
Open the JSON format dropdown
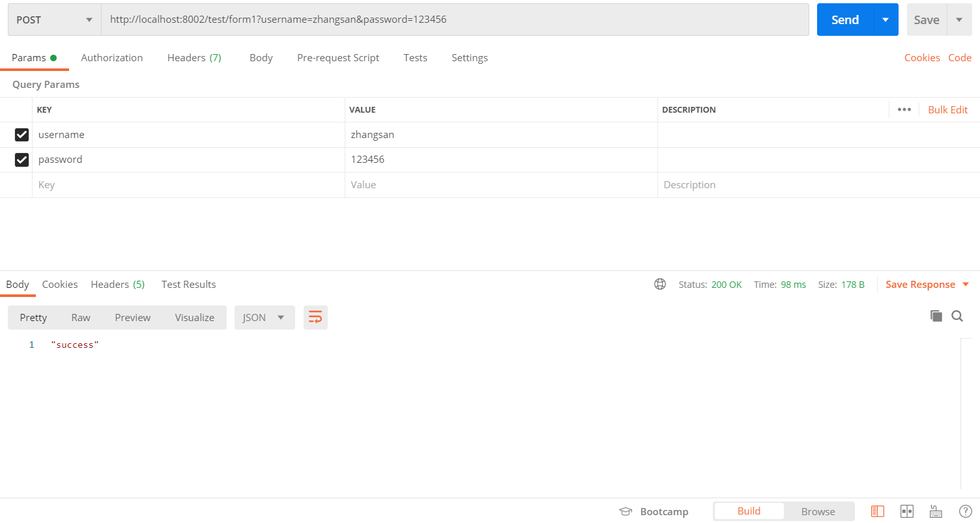coord(265,317)
